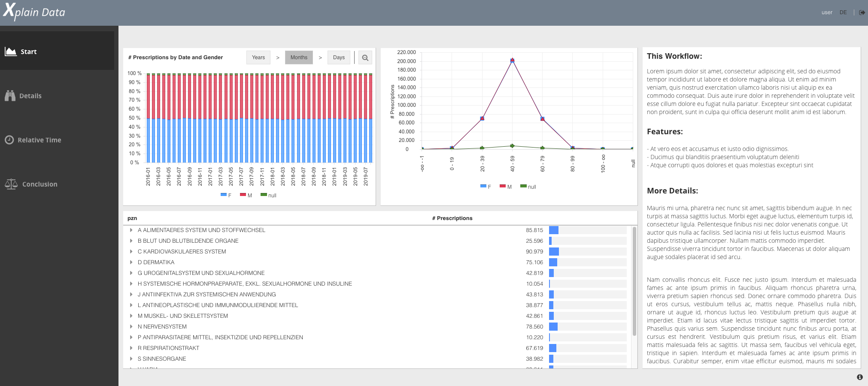The image size is (868, 386).
Task: Toggle the M series in bar chart legend
Action: (x=246, y=195)
